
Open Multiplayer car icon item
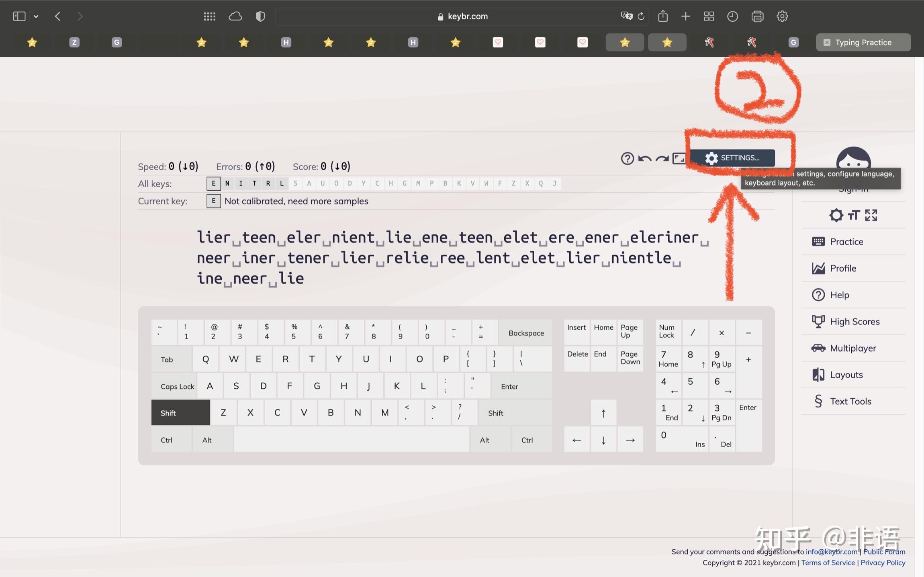tap(852, 348)
